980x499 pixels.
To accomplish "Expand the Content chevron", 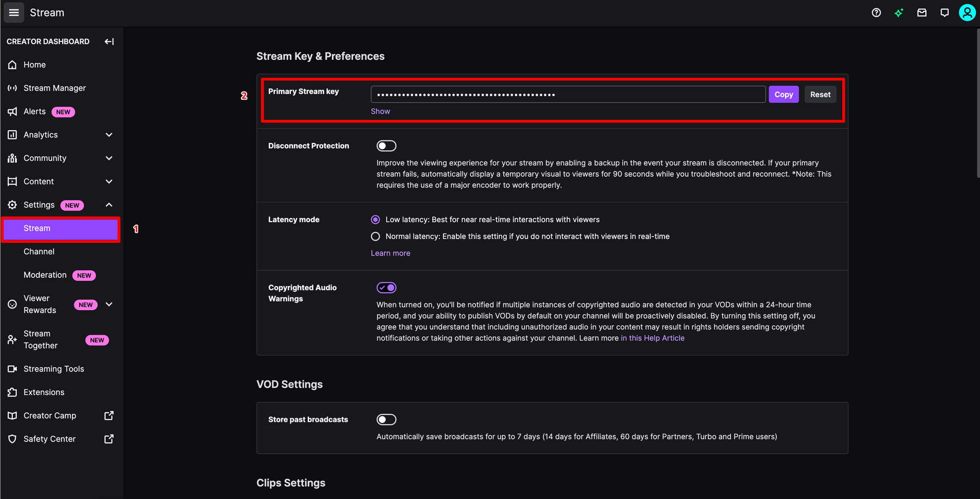I will pyautogui.click(x=109, y=181).
